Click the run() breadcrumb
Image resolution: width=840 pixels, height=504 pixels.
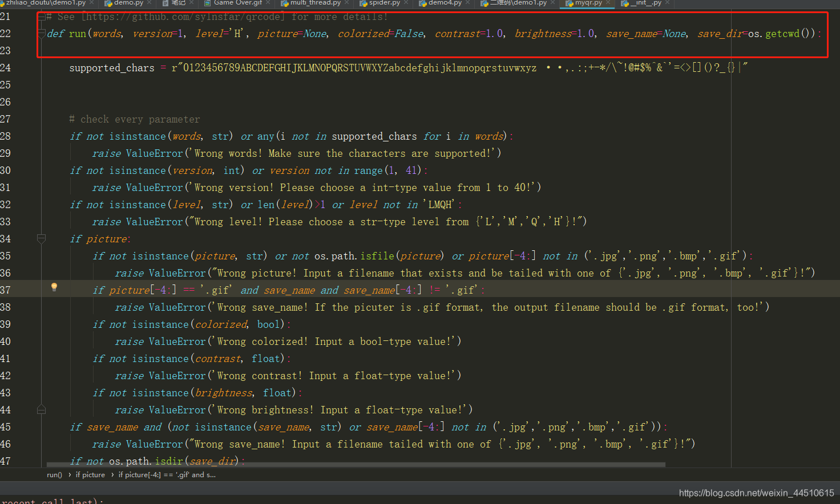tap(54, 475)
